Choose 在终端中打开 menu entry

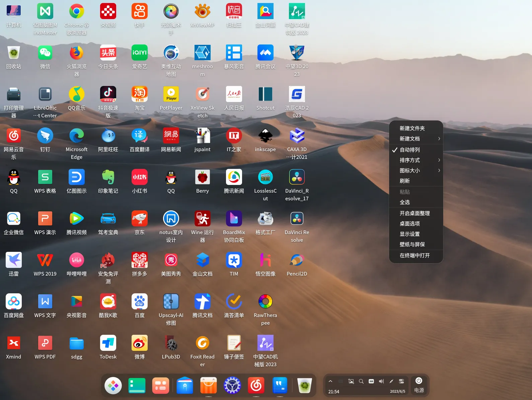coord(416,256)
